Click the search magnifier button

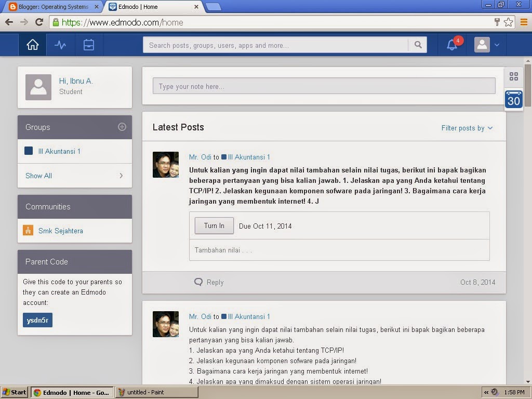click(x=418, y=45)
